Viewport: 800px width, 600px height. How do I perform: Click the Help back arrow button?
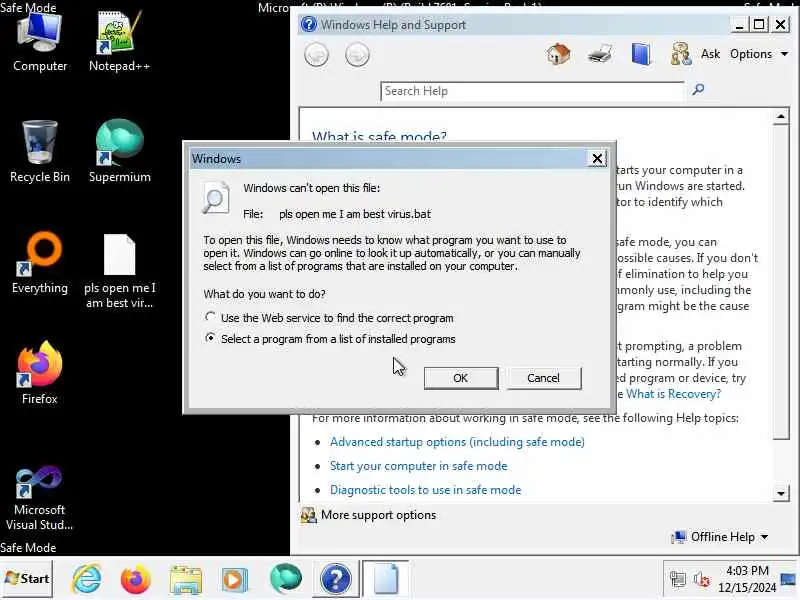click(316, 55)
